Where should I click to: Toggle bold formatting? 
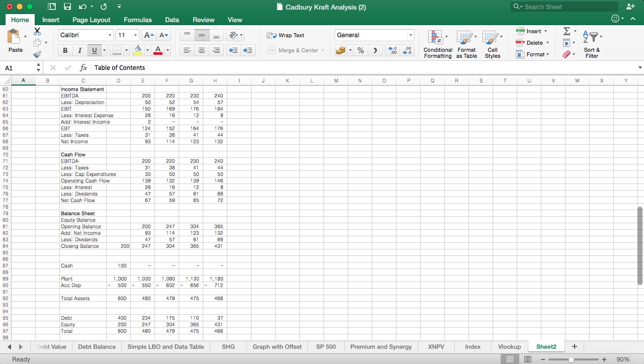point(65,50)
